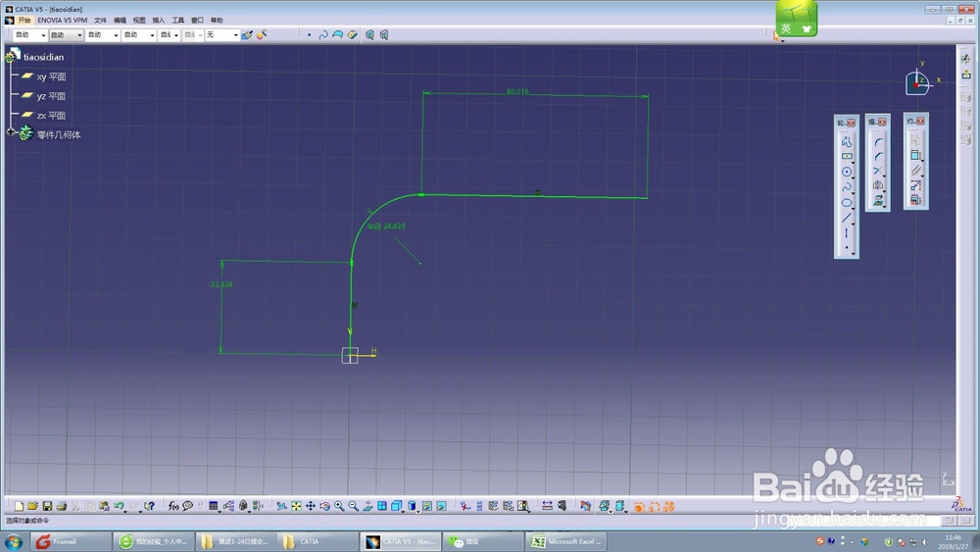
Task: Select the Animate Constraint tool
Action: [x=915, y=185]
